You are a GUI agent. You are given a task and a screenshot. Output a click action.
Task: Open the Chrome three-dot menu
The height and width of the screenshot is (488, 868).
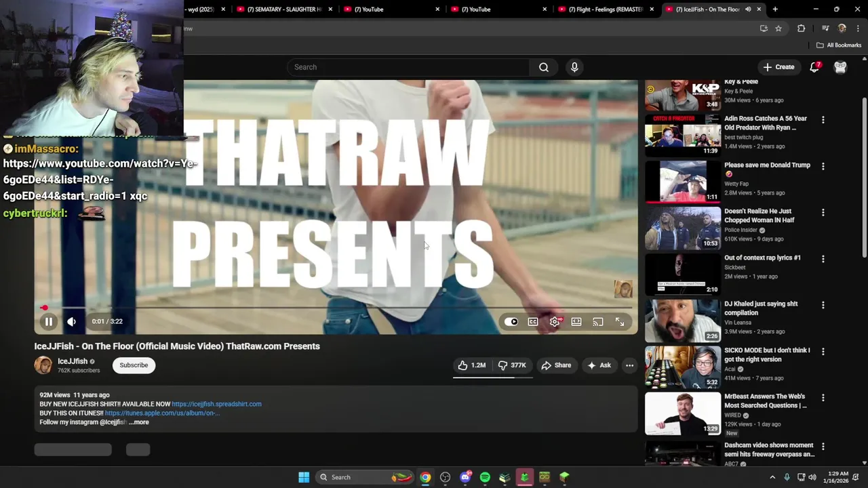pos(858,28)
